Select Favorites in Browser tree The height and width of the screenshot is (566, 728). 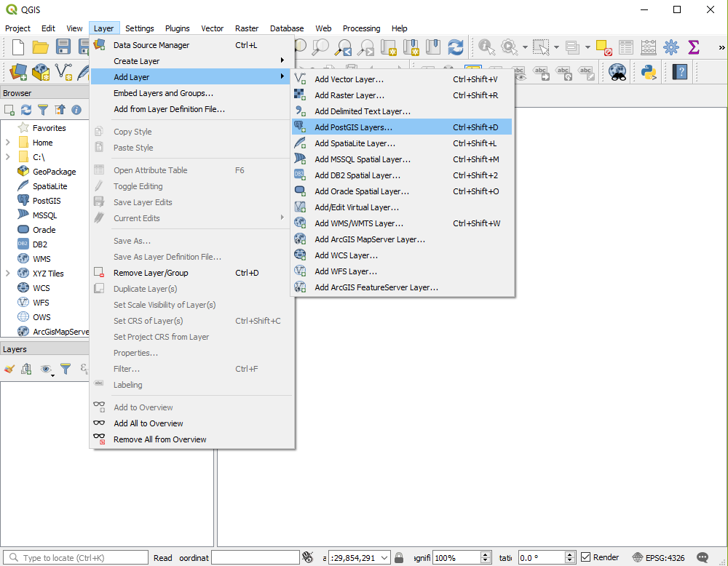(50, 127)
